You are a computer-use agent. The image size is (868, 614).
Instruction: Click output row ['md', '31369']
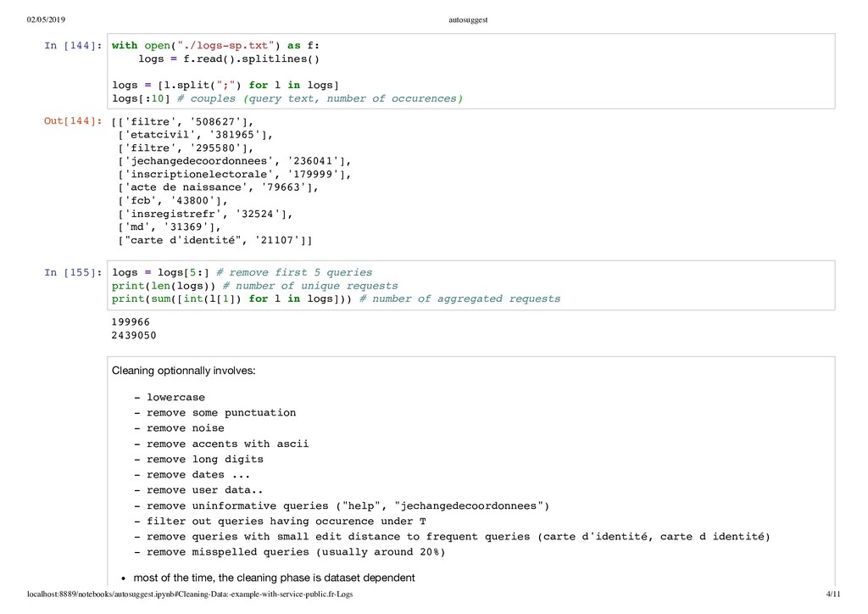tap(170, 227)
